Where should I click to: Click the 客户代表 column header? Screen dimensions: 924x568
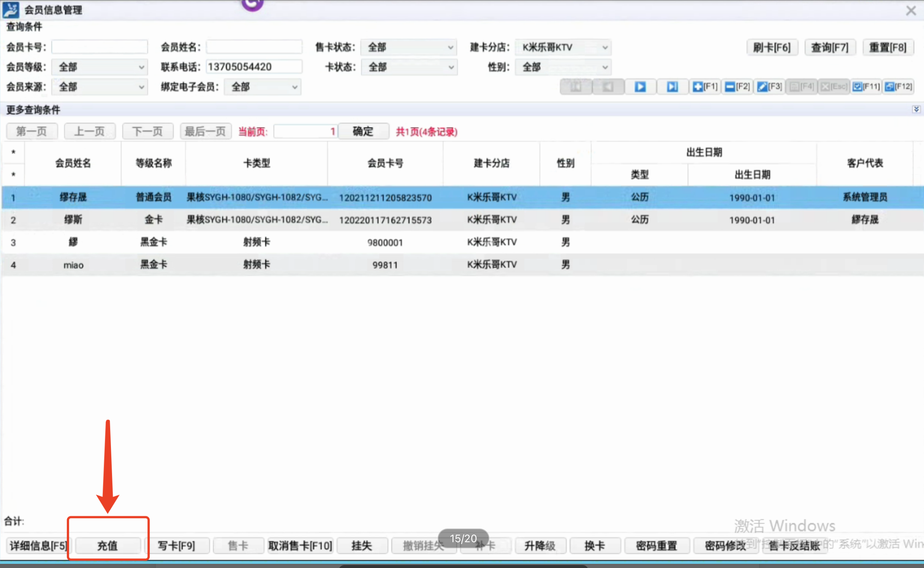pyautogui.click(x=865, y=163)
